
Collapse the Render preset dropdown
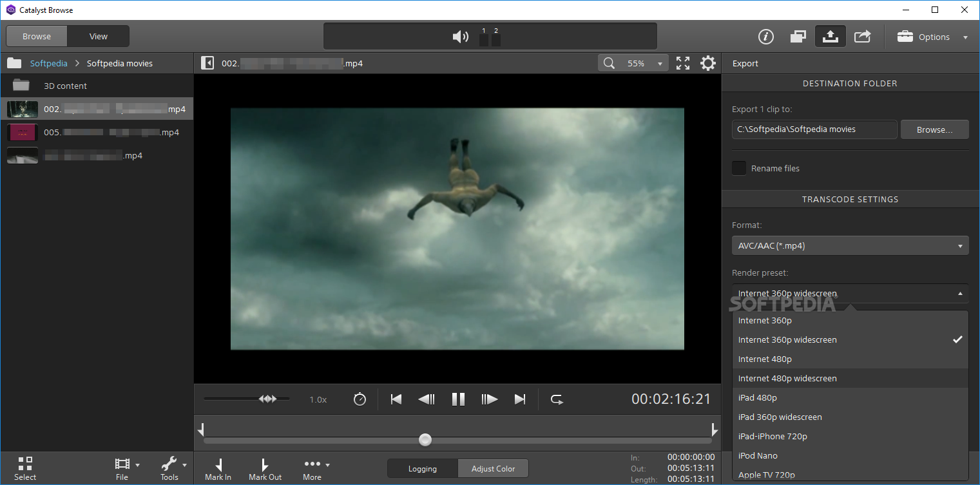850,294
